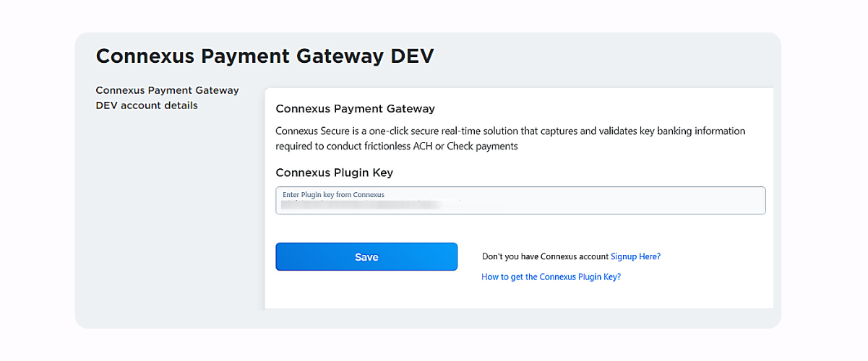Click "Don't you have Connexus account" text

click(545, 256)
